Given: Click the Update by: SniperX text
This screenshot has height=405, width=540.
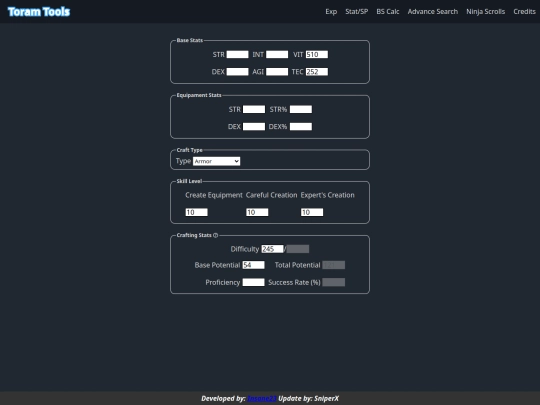Looking at the screenshot, I should (x=309, y=398).
